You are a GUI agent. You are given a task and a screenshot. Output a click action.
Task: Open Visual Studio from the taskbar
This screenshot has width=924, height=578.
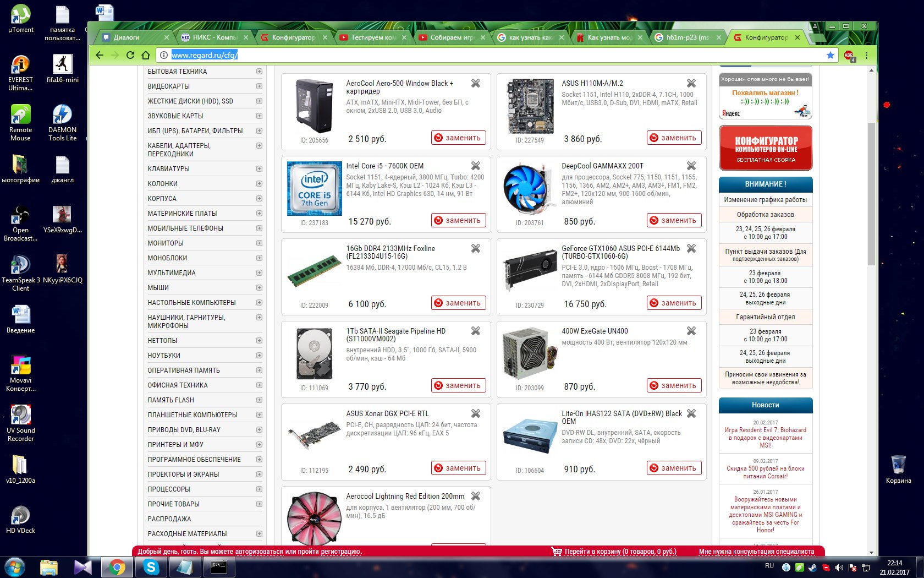[83, 567]
